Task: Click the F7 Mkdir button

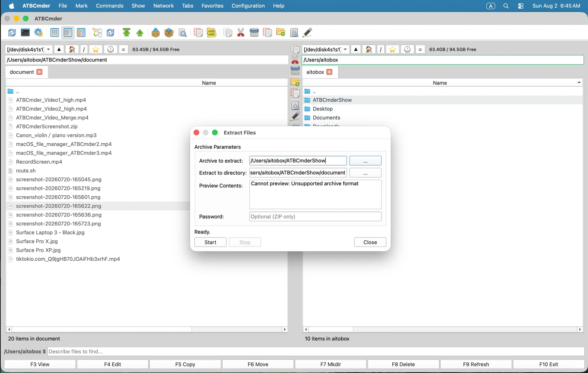Action: tap(331, 364)
